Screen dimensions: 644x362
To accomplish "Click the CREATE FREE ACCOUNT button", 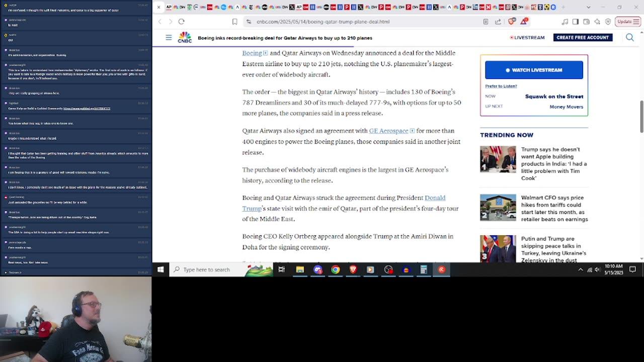I will pyautogui.click(x=583, y=38).
